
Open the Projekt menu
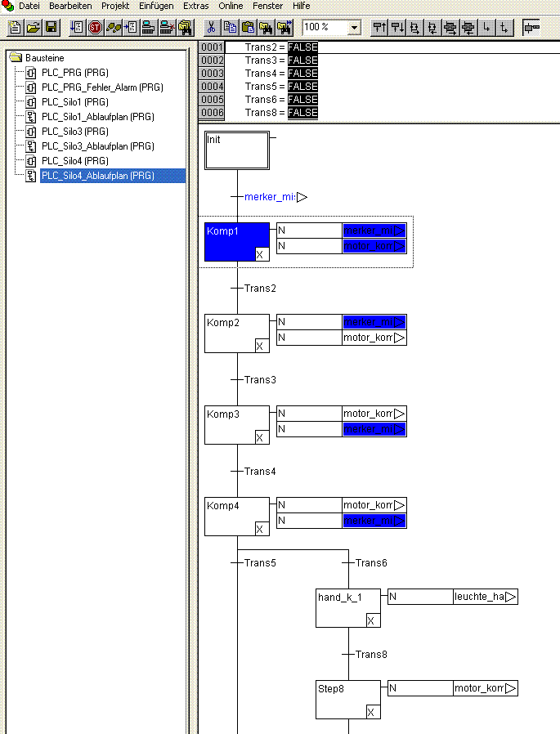[115, 6]
